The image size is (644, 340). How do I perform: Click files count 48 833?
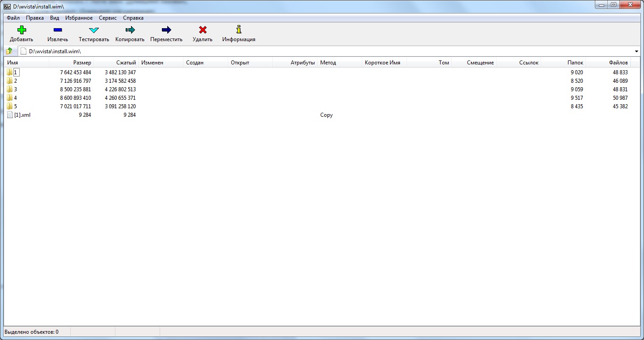620,72
